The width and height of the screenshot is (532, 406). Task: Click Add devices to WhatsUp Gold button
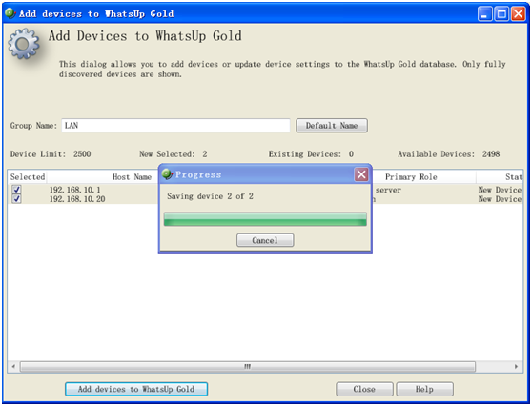[x=136, y=389]
